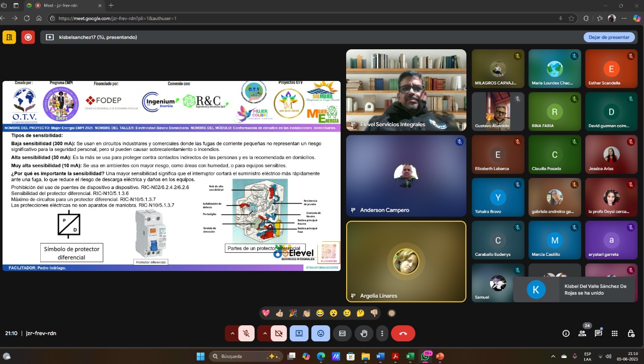
Task: Open a new browser tab
Action: [111, 6]
